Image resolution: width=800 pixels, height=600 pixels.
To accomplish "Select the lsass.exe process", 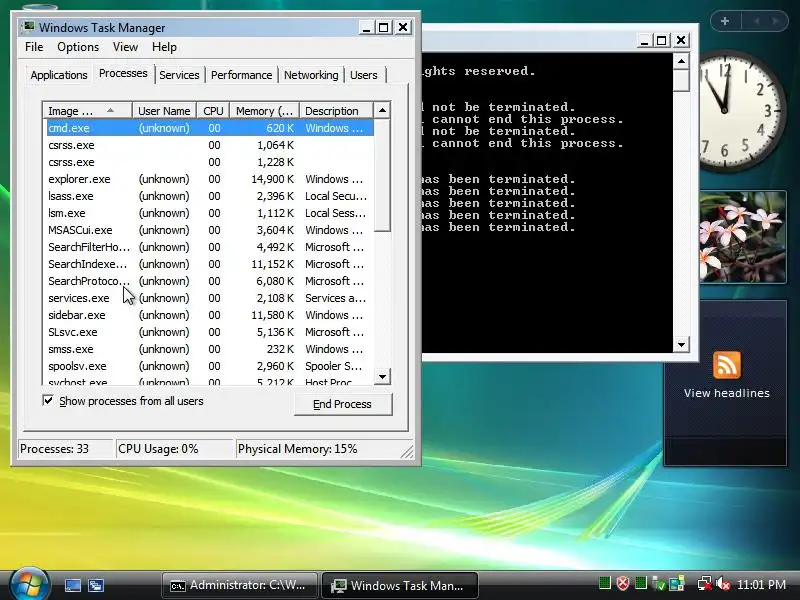I will (210, 196).
